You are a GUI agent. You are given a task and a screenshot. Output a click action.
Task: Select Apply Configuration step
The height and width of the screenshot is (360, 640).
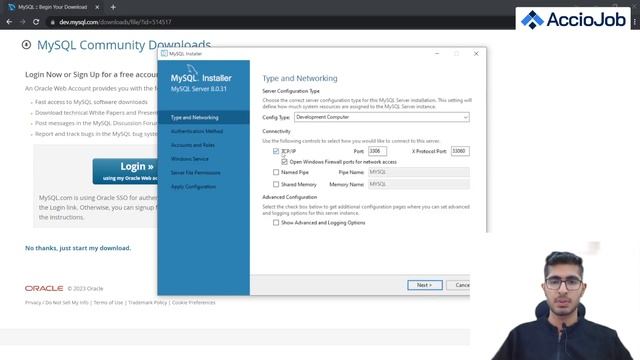pyautogui.click(x=193, y=187)
